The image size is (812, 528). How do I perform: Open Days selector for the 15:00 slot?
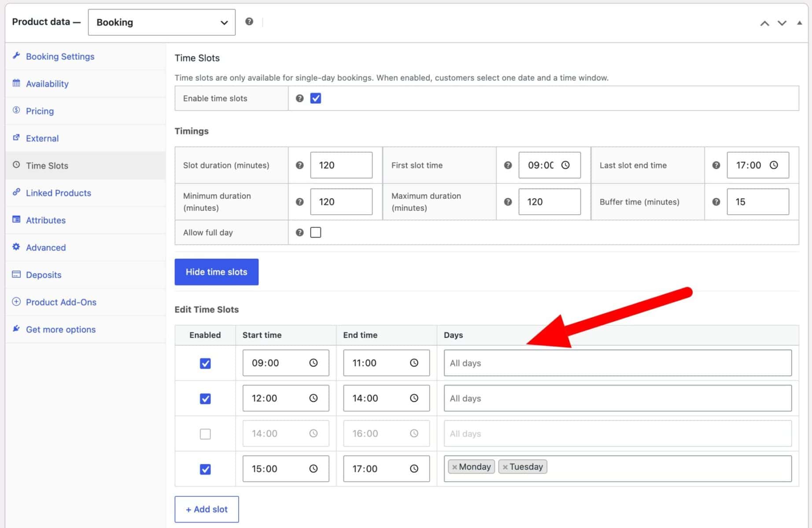(x=618, y=469)
